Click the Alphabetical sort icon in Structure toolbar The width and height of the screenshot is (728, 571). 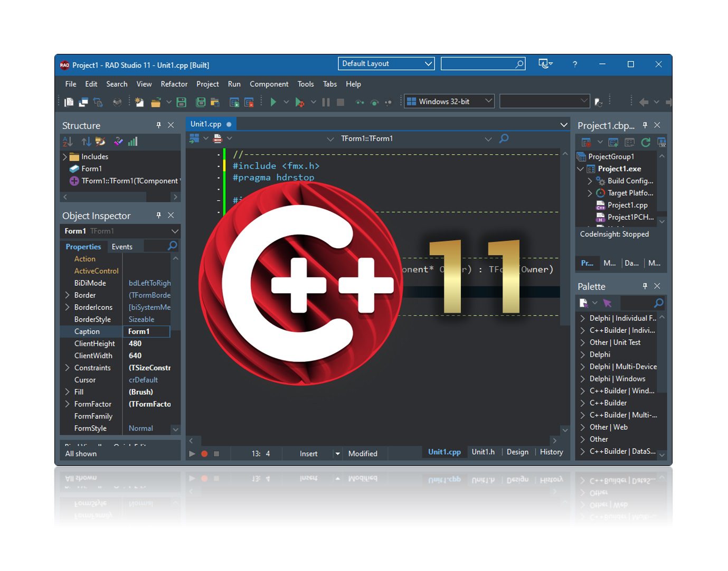[68, 142]
